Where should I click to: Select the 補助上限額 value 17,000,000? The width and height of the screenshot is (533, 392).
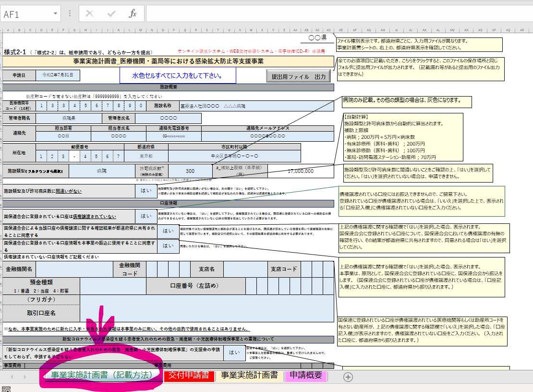pyautogui.click(x=301, y=171)
